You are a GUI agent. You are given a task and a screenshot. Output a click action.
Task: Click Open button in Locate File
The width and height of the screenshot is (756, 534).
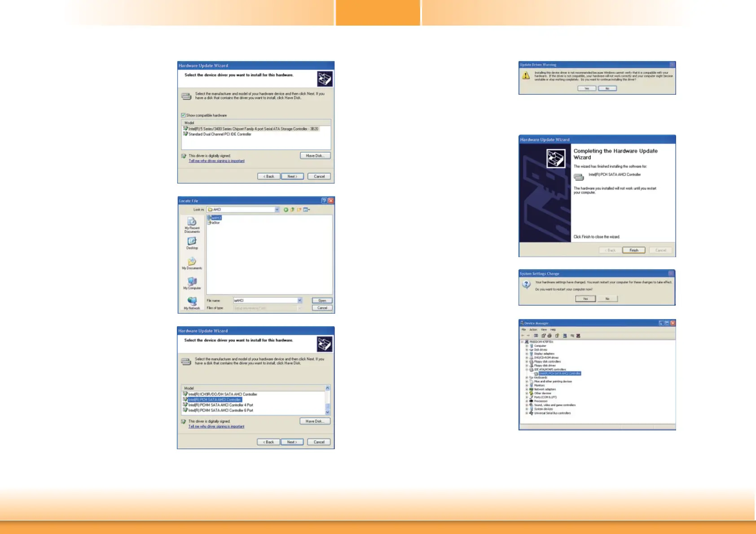pos(322,301)
